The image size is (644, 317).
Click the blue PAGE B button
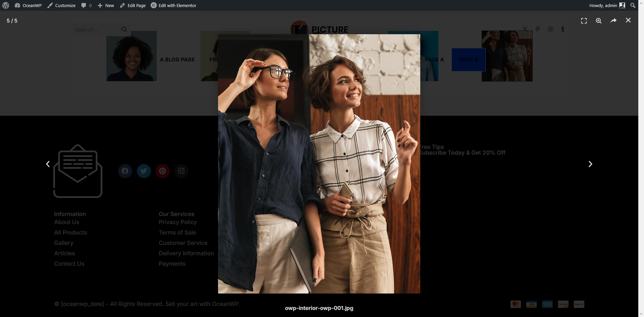[x=469, y=59]
